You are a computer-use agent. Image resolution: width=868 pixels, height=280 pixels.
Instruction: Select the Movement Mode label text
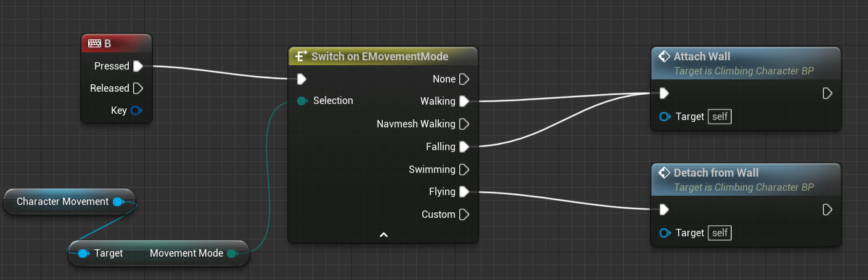[186, 253]
